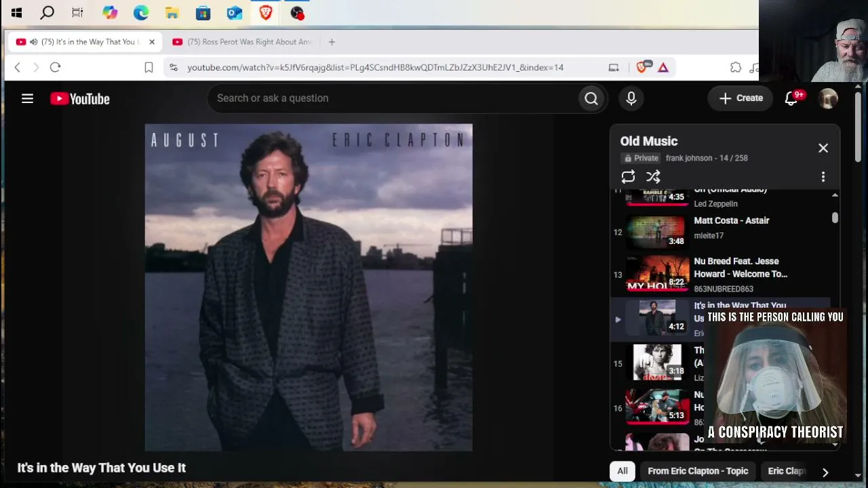Switch to OBS Studio on the taskbar

click(x=297, y=12)
